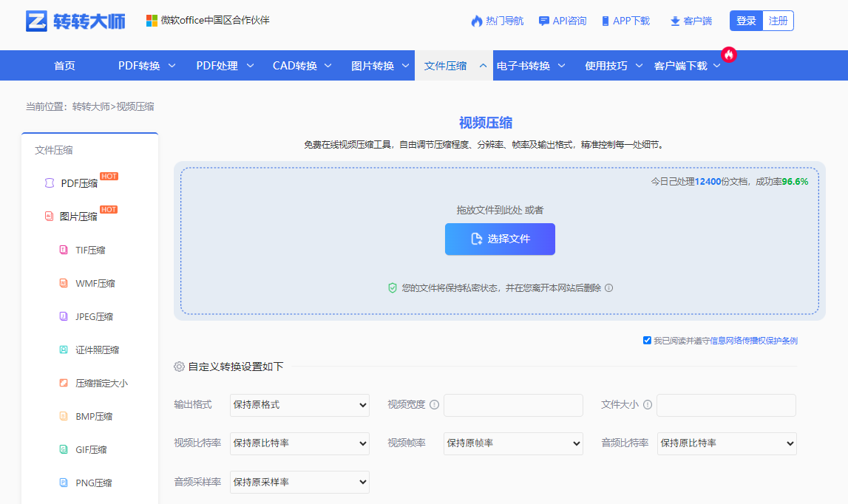Click the 注册 button
This screenshot has height=504, width=848.
pyautogui.click(x=779, y=21)
